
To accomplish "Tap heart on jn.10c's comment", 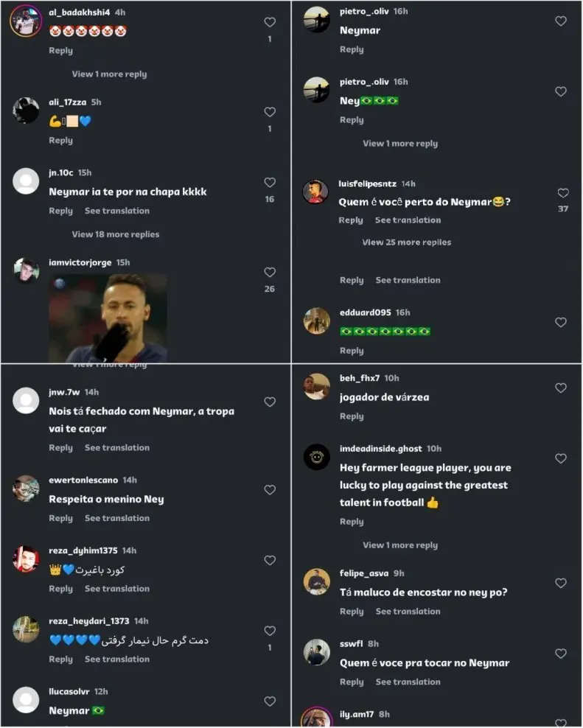I will pyautogui.click(x=270, y=183).
